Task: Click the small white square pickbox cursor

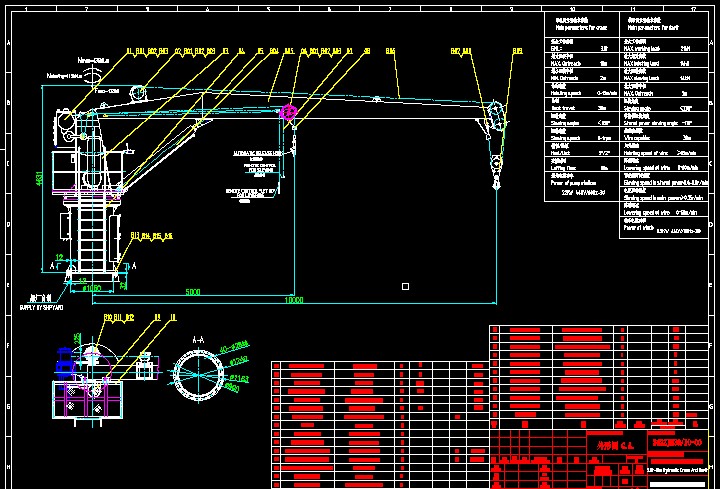Action: click(405, 287)
